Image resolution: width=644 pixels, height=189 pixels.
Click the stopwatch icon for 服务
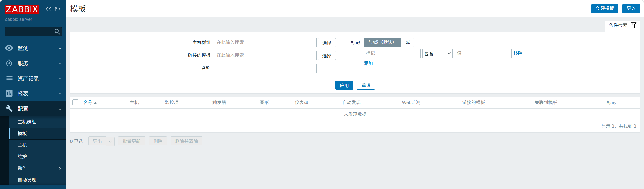[9, 63]
